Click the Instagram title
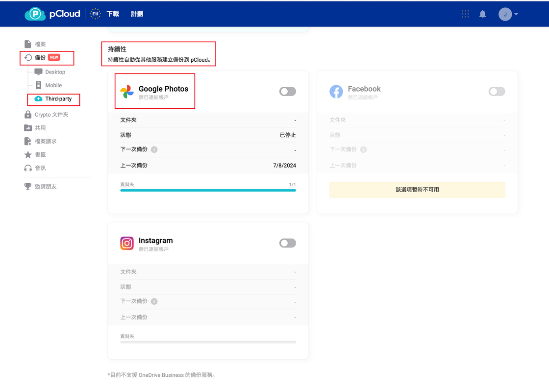 tap(156, 241)
